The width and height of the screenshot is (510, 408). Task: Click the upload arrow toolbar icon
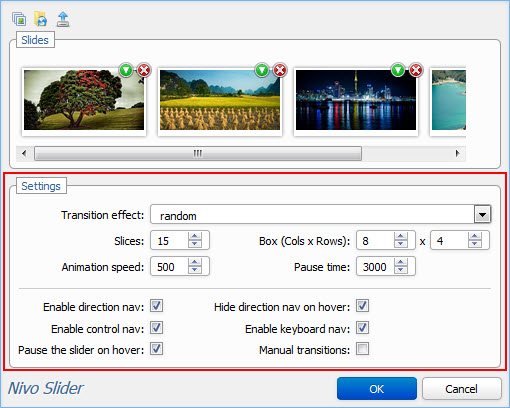pos(63,19)
